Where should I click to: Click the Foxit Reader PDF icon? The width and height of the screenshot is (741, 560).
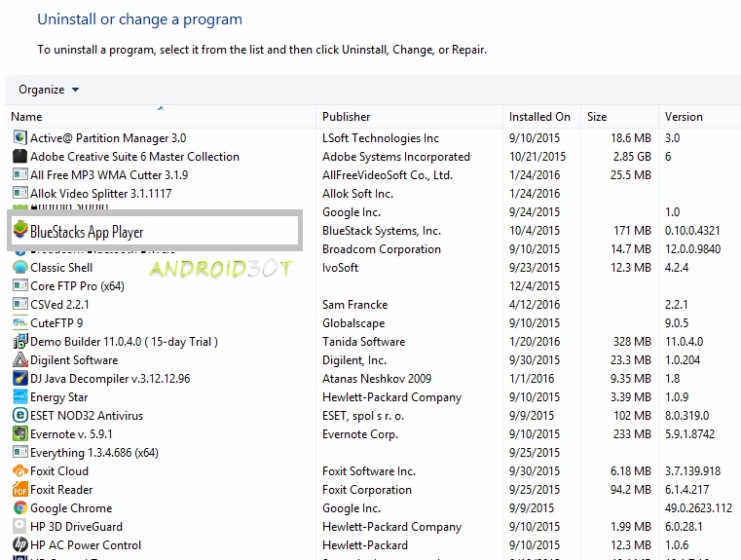point(19,490)
